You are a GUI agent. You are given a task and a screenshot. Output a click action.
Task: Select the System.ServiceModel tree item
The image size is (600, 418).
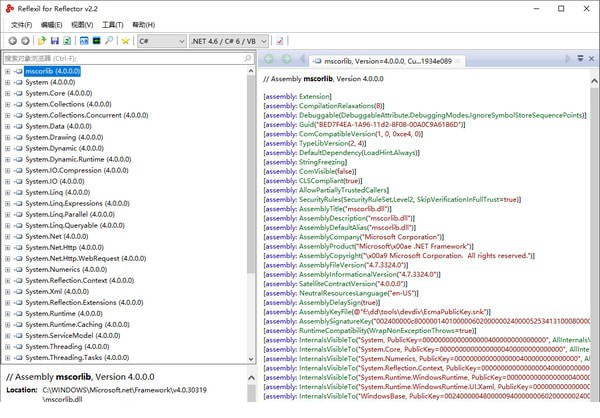(x=73, y=336)
